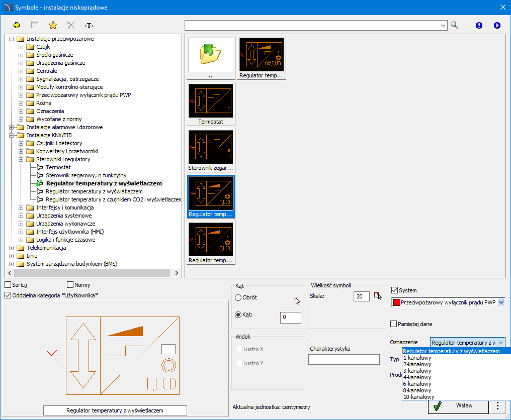Click the pick-scale icon beside Skala field
The height and width of the screenshot is (420, 511).
point(378,296)
